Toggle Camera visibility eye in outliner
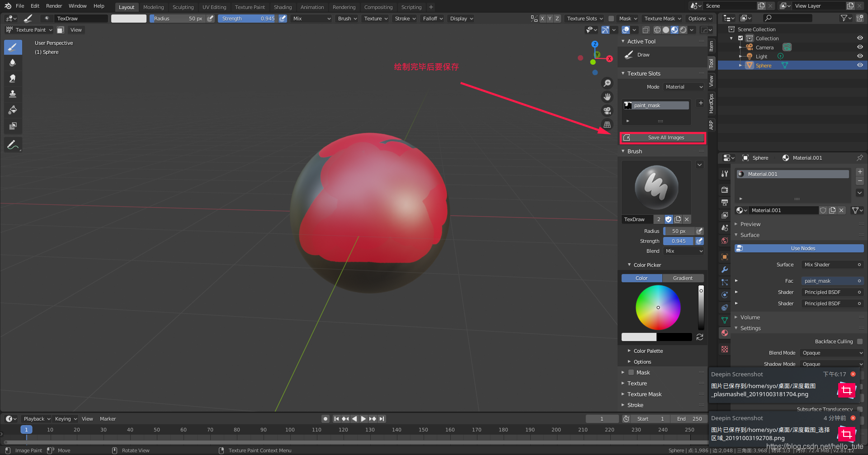Viewport: 868px width, 455px height. tap(860, 47)
